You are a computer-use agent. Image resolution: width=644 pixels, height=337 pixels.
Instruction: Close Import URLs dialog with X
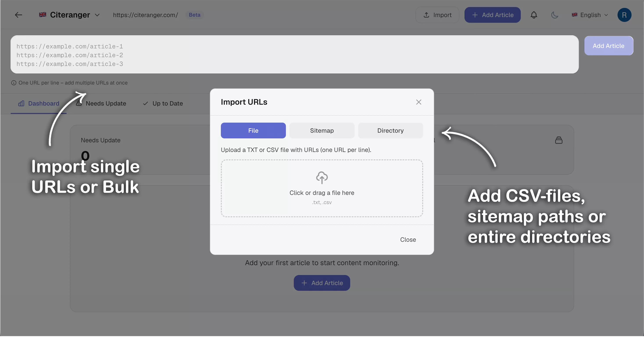click(419, 102)
